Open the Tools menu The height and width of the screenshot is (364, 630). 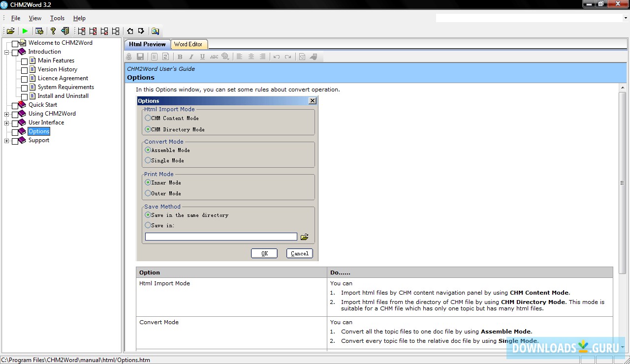[x=57, y=18]
